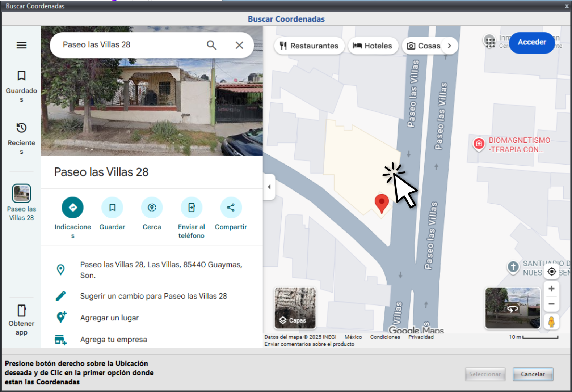The image size is (572, 392).
Task: Click the Indicaciones directions button
Action: point(72,208)
